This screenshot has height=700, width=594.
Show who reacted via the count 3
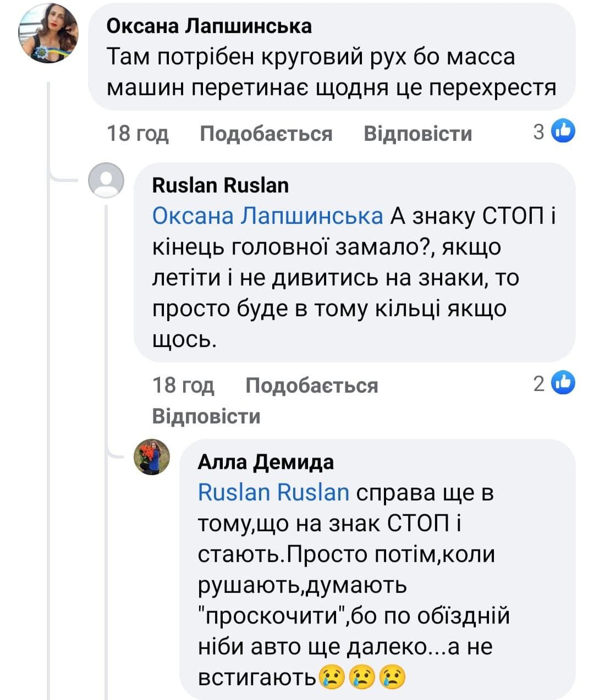(x=538, y=132)
